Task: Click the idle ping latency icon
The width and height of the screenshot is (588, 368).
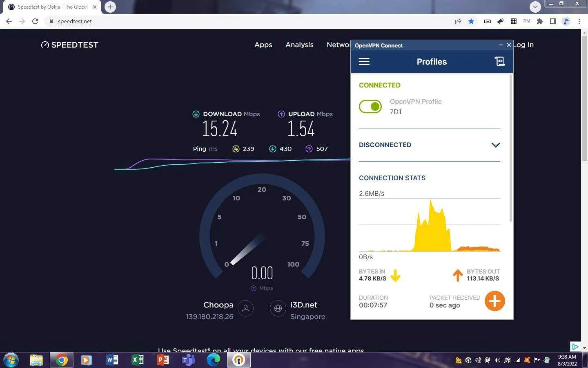Action: (x=236, y=149)
